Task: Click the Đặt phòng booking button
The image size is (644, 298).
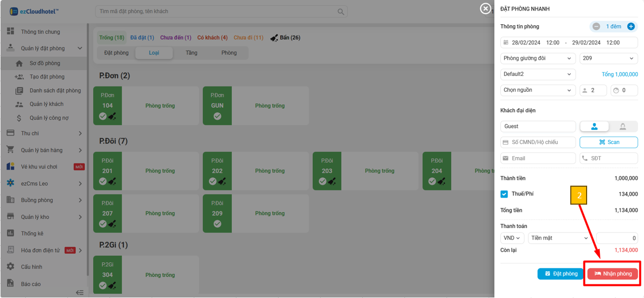Action: (x=560, y=274)
